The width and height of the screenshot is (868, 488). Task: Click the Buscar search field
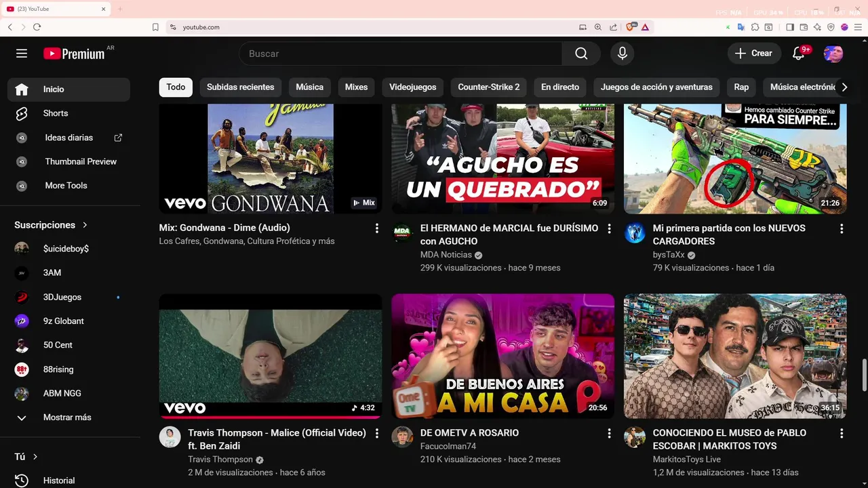tap(401, 54)
